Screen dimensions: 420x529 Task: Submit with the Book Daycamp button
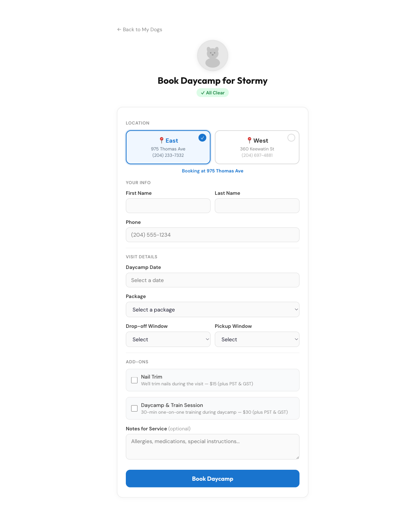point(213,479)
